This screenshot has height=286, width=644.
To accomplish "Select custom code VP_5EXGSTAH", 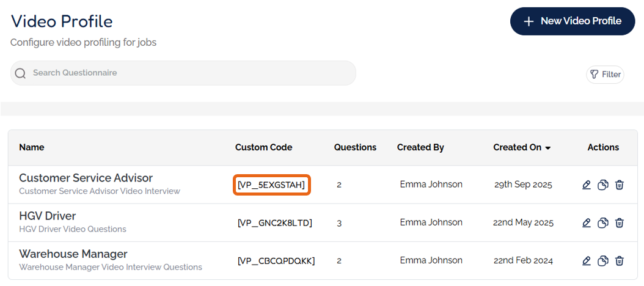I will pos(272,185).
